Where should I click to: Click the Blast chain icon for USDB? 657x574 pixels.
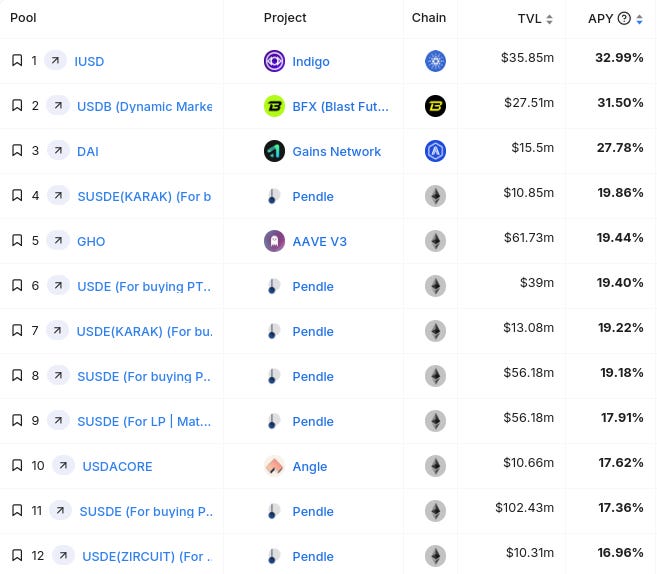pos(435,106)
